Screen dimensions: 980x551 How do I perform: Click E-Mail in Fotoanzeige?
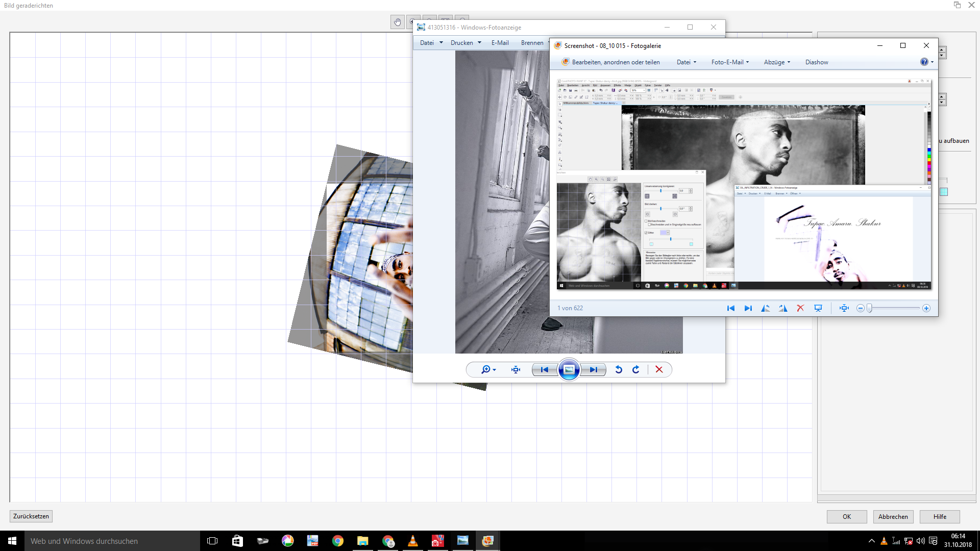coord(500,43)
